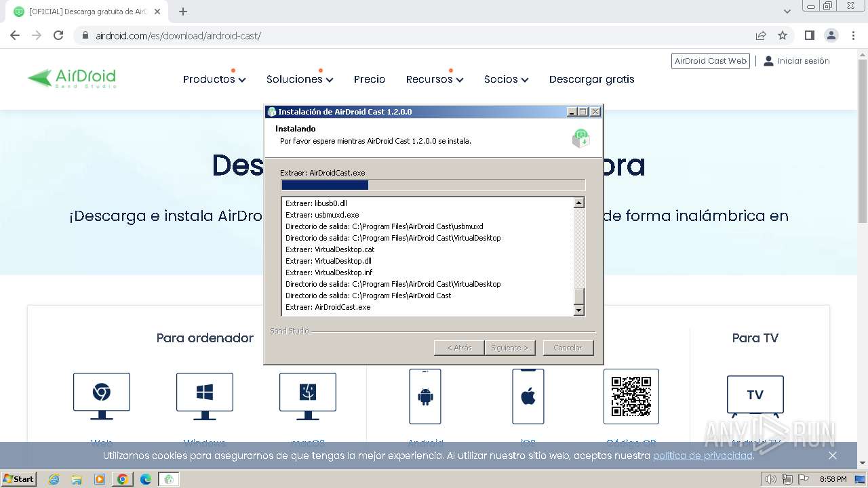Screen dimensions: 868x488
Task: Expand the Productos menu
Action: coord(214,79)
